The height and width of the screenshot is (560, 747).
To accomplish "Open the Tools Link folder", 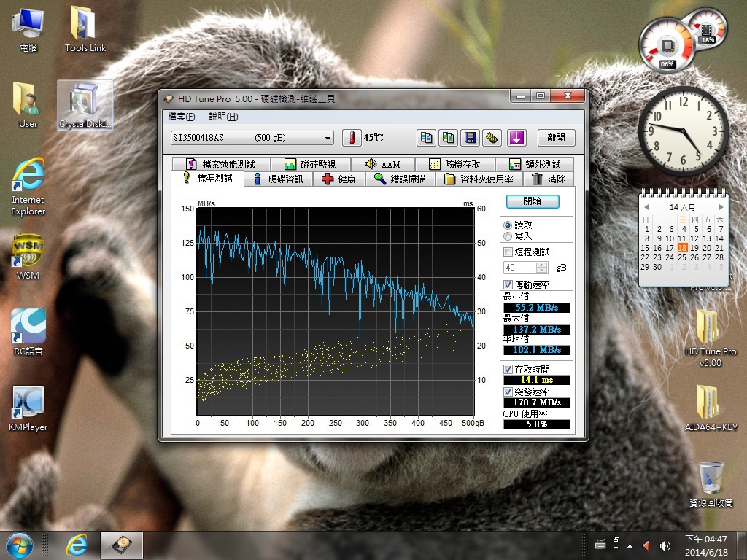I will 85,29.
